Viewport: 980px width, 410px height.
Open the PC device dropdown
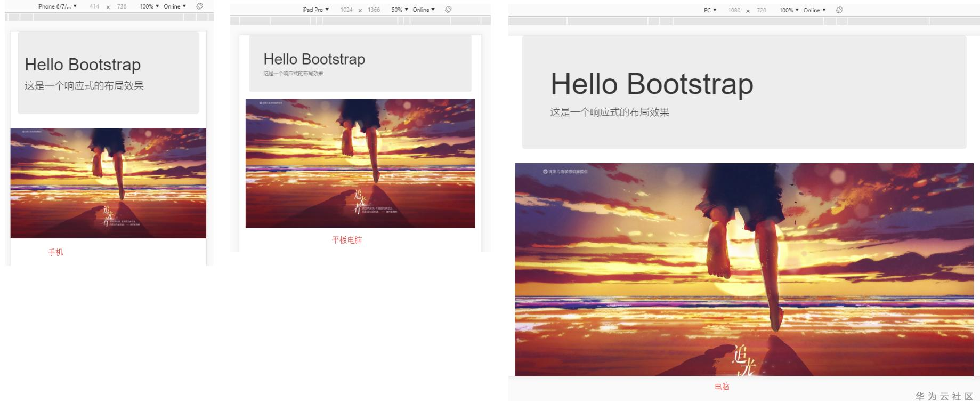(710, 10)
